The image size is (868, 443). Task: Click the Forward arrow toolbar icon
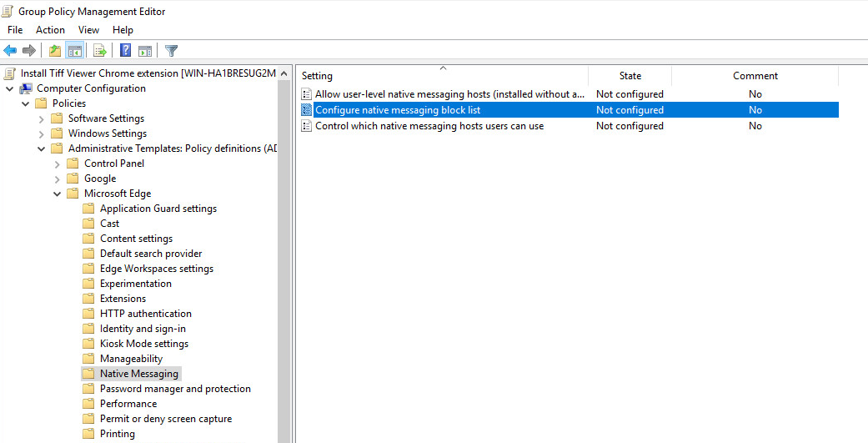[29, 51]
